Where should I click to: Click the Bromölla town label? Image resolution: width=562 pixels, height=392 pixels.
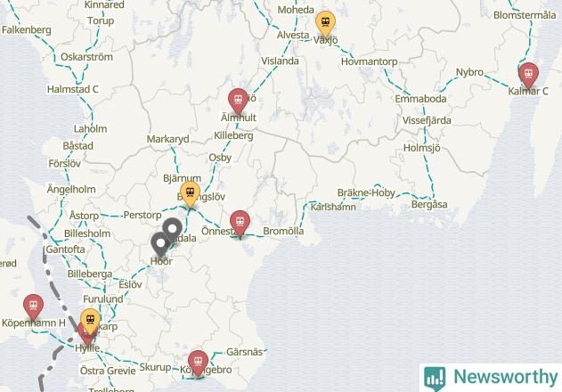[283, 231]
